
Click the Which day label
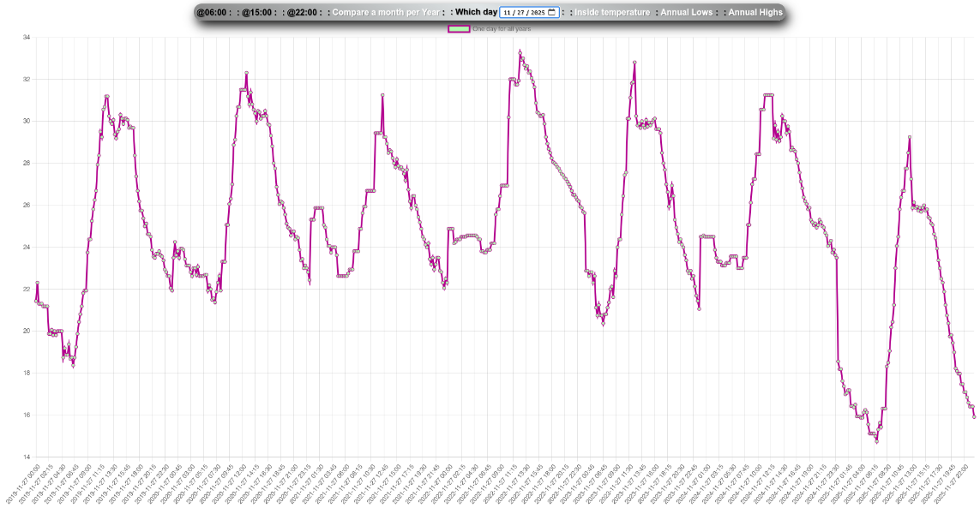tap(476, 13)
